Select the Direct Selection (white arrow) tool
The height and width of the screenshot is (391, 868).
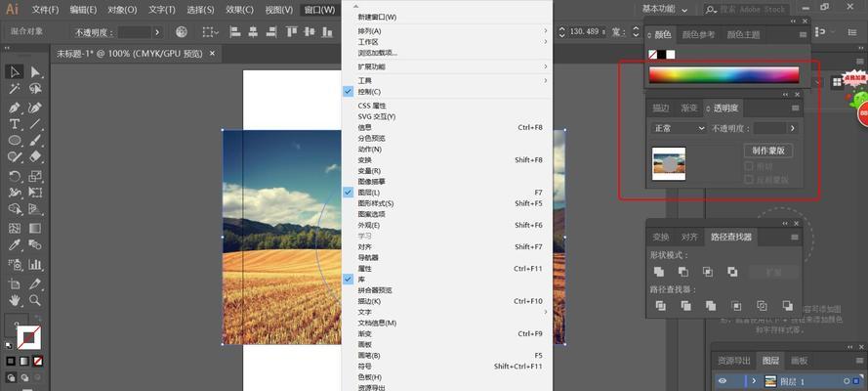[35, 71]
